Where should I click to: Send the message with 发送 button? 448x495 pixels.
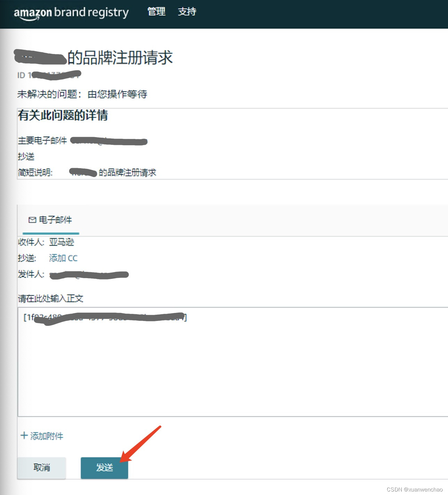coord(104,468)
